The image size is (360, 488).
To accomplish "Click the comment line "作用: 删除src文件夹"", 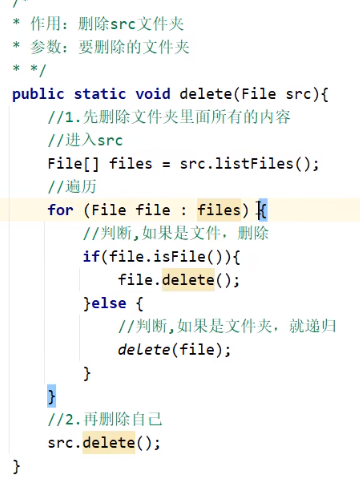I will coord(107,24).
